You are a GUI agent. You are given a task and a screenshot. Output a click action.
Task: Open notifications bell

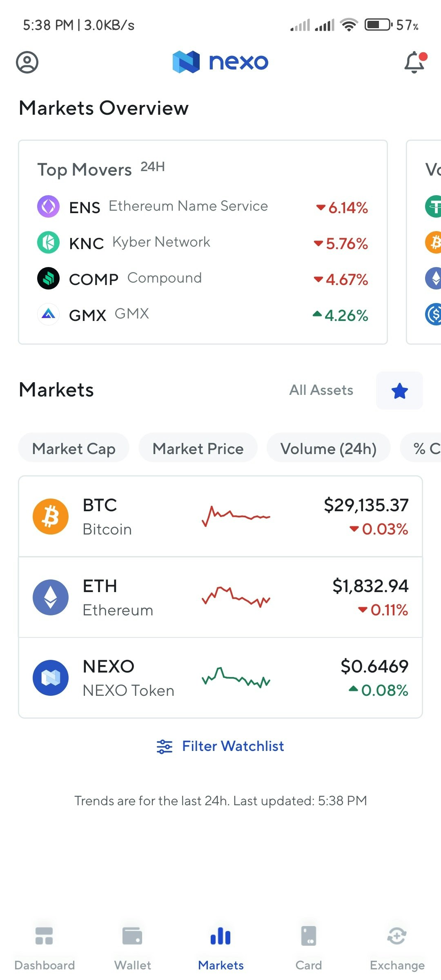tap(414, 62)
